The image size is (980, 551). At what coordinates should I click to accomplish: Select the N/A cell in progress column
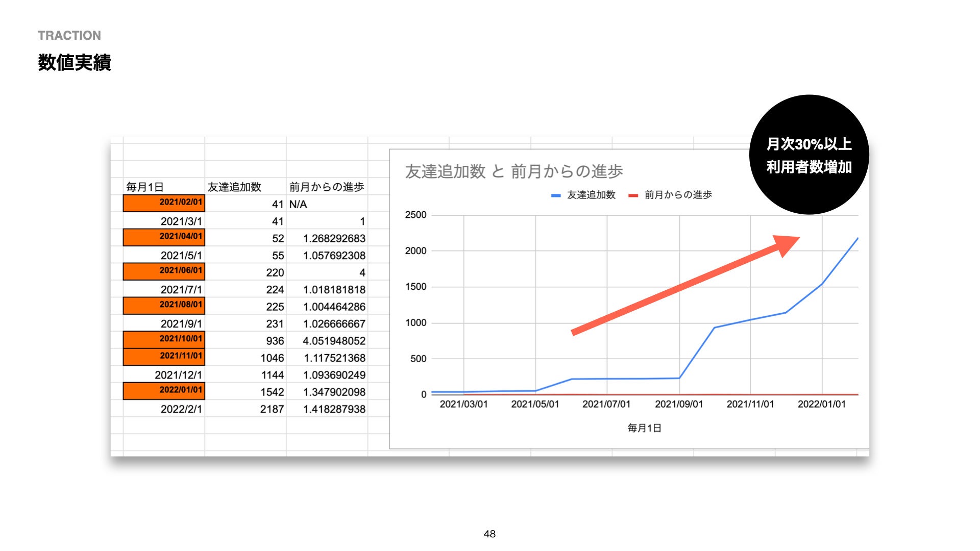[x=298, y=205]
